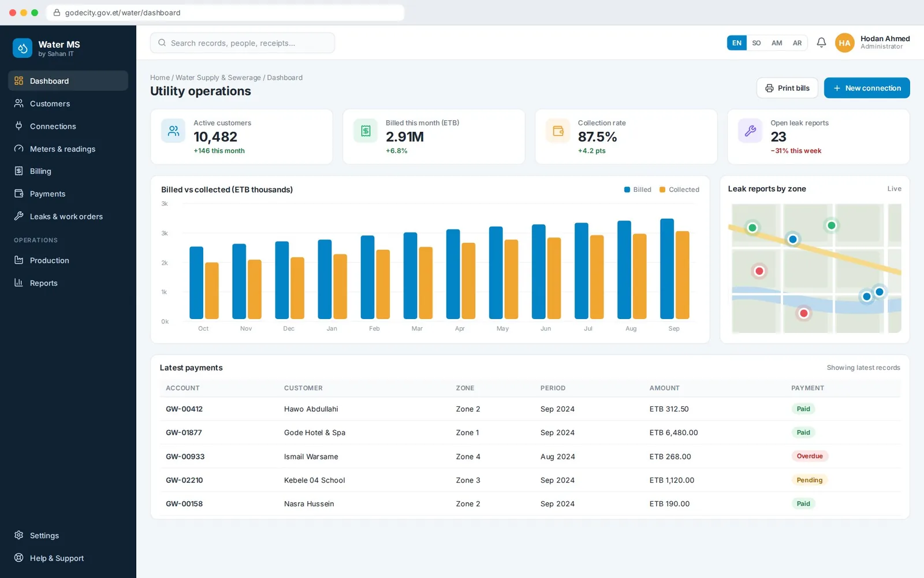Toggle the Collected series legend
924x578 pixels.
click(679, 190)
